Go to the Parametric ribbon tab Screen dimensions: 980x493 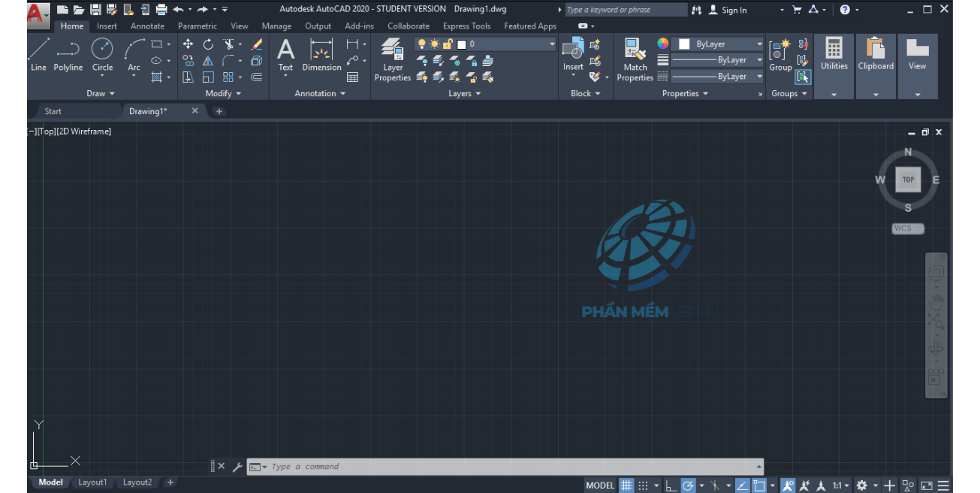pos(198,26)
